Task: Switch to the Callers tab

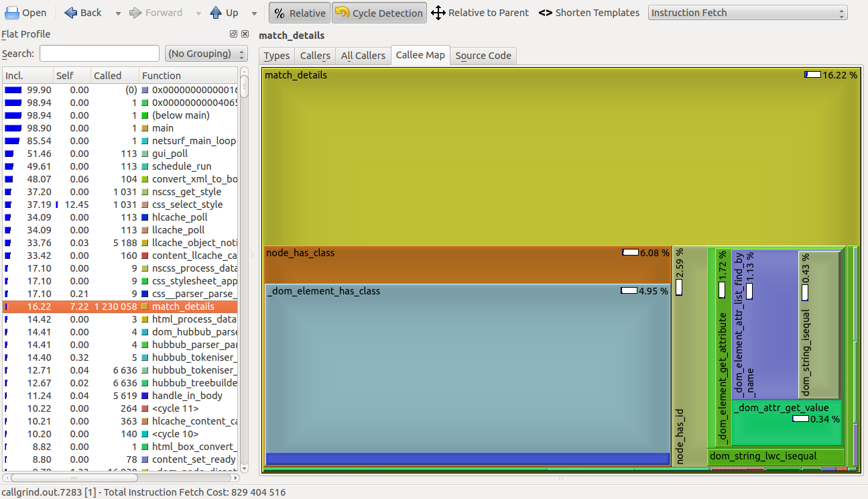Action: coord(315,56)
